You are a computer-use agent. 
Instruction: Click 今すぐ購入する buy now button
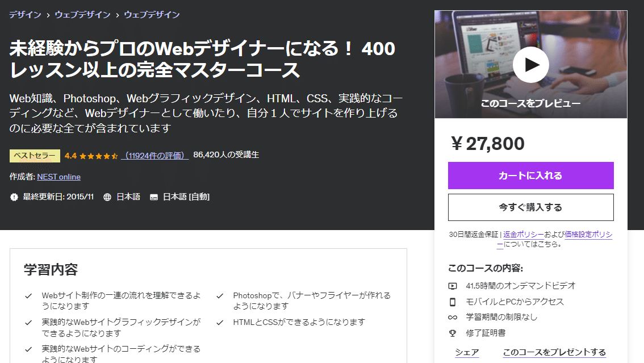[530, 207]
